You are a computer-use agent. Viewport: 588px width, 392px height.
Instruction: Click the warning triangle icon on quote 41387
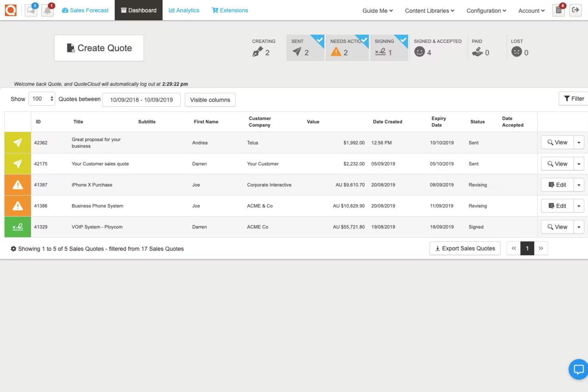coord(17,184)
